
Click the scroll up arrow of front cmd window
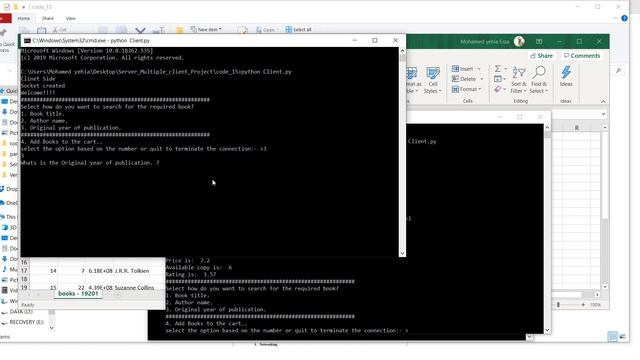pos(402,51)
